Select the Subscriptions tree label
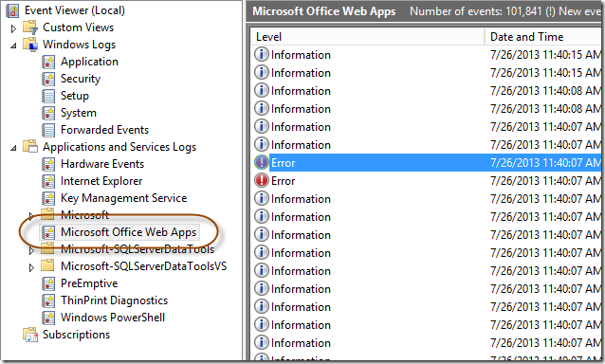The image size is (605, 364). (77, 335)
